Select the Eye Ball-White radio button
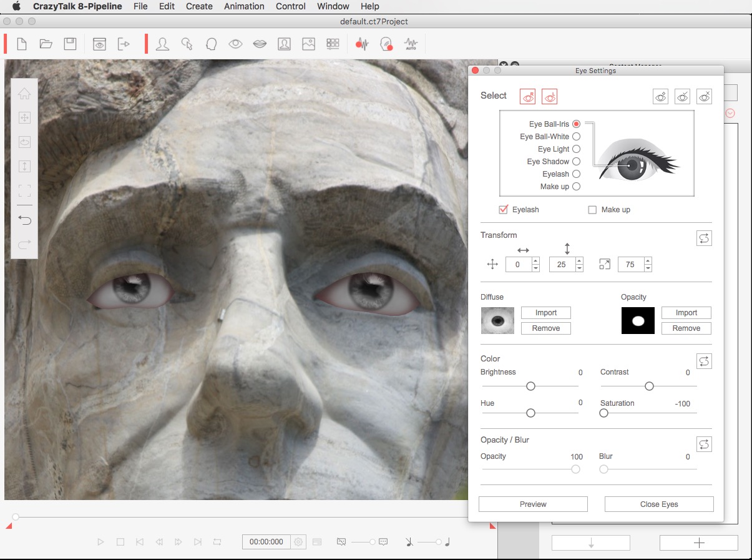 (576, 137)
